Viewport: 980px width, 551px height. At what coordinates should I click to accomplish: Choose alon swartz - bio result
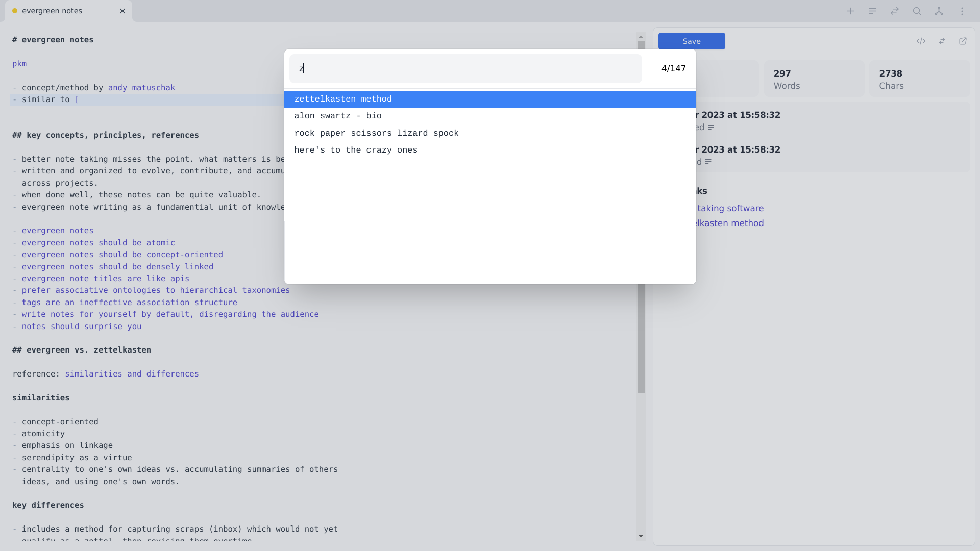(490, 116)
